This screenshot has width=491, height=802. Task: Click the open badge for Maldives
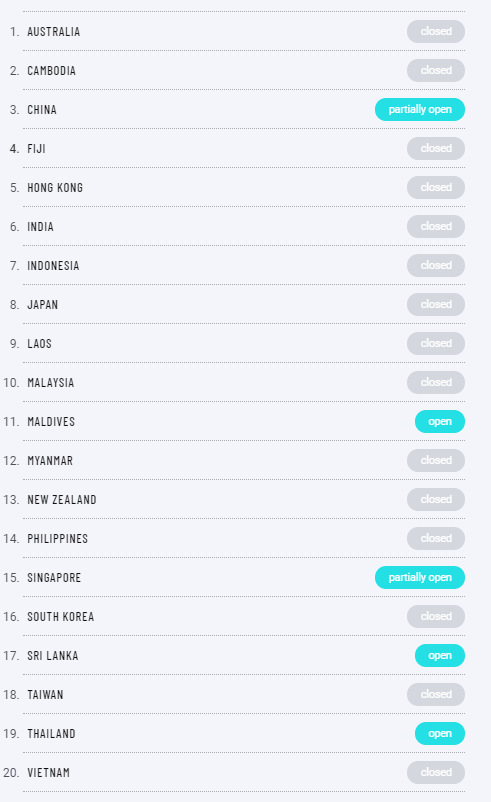440,421
